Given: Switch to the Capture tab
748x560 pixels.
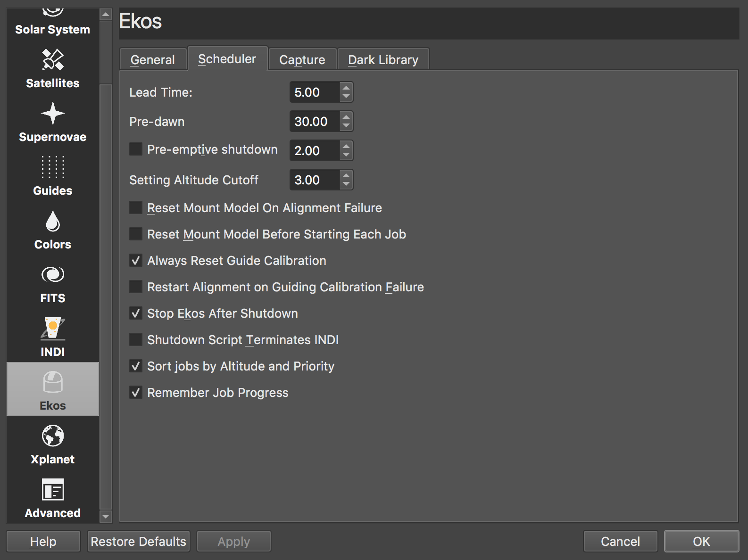Looking at the screenshot, I should 302,60.
